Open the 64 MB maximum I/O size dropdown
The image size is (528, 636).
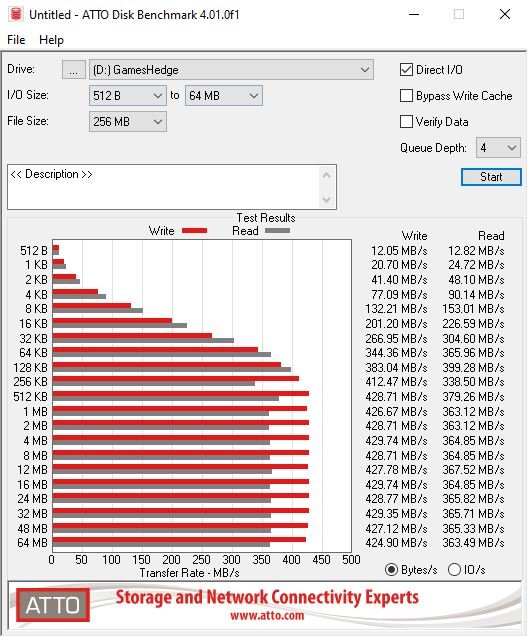point(224,96)
